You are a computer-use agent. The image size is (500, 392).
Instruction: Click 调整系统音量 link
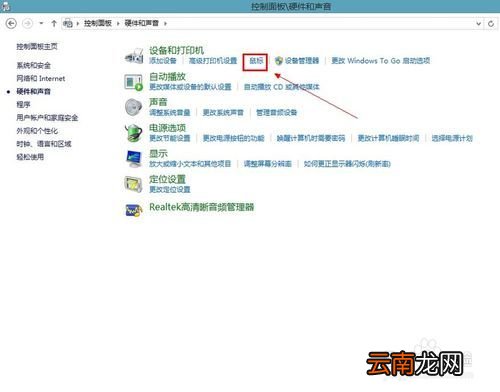(x=170, y=113)
